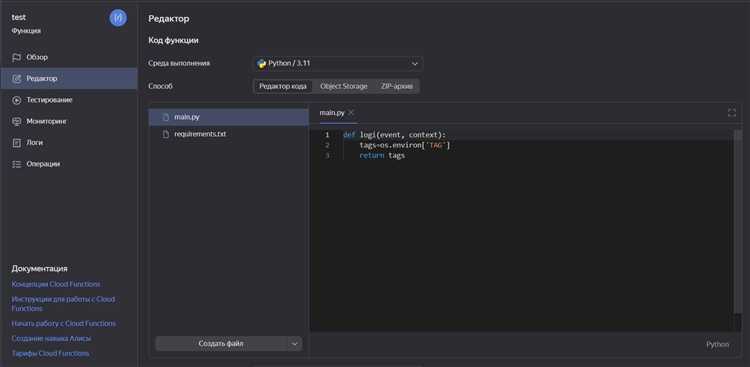Click the Python language label in status bar

click(x=717, y=345)
